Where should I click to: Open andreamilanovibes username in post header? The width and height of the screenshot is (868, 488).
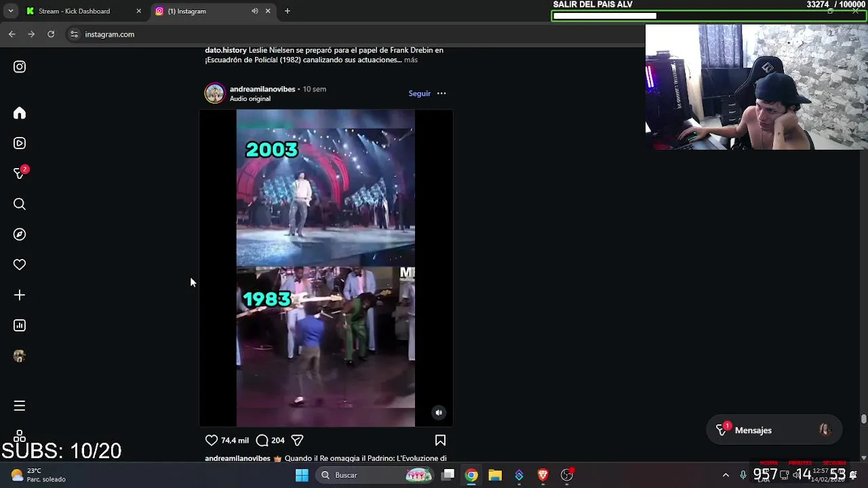pyautogui.click(x=262, y=89)
